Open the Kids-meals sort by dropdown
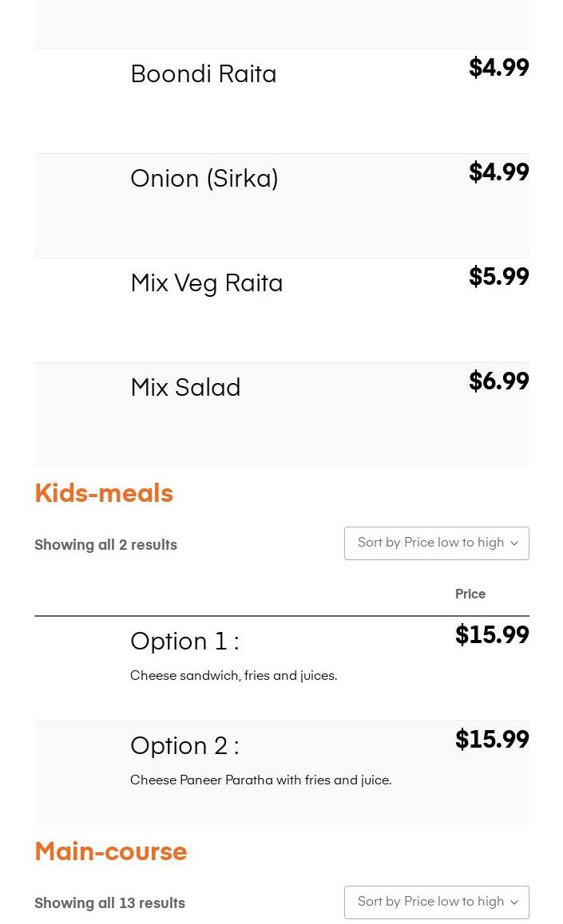The width and height of the screenshot is (563, 924). (436, 543)
